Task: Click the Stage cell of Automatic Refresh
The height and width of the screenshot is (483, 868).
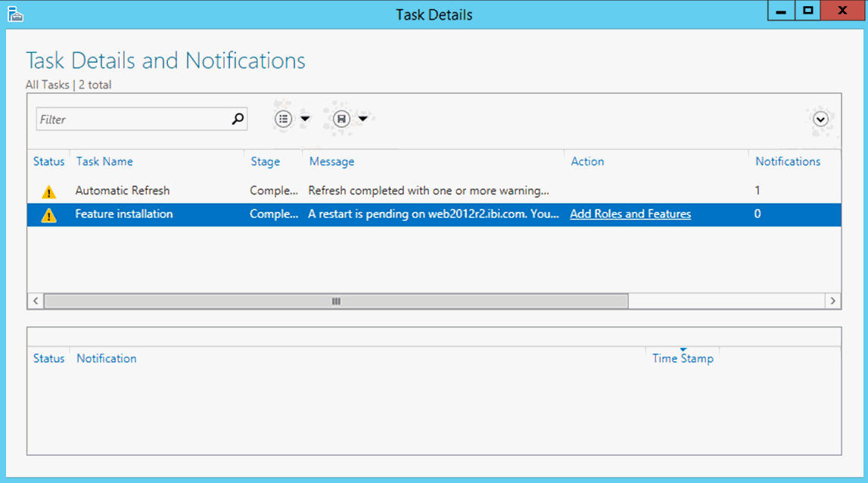Action: pyautogui.click(x=273, y=191)
